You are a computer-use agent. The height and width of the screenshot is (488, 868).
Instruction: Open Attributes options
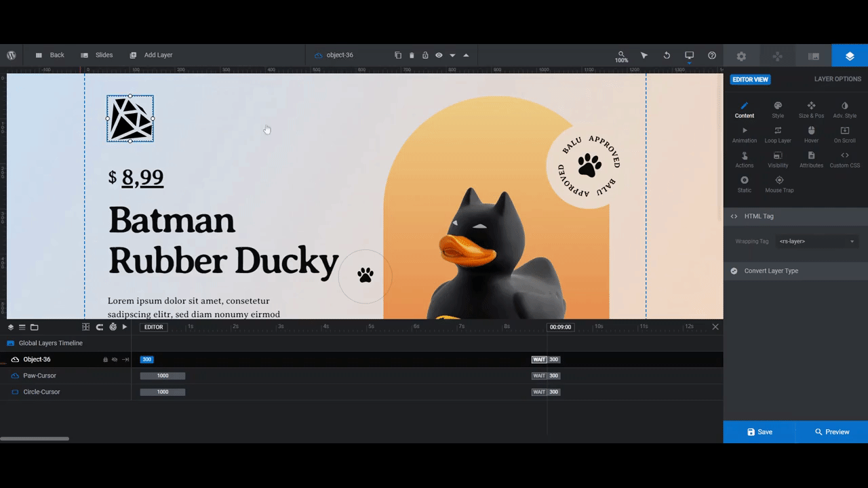(x=811, y=160)
